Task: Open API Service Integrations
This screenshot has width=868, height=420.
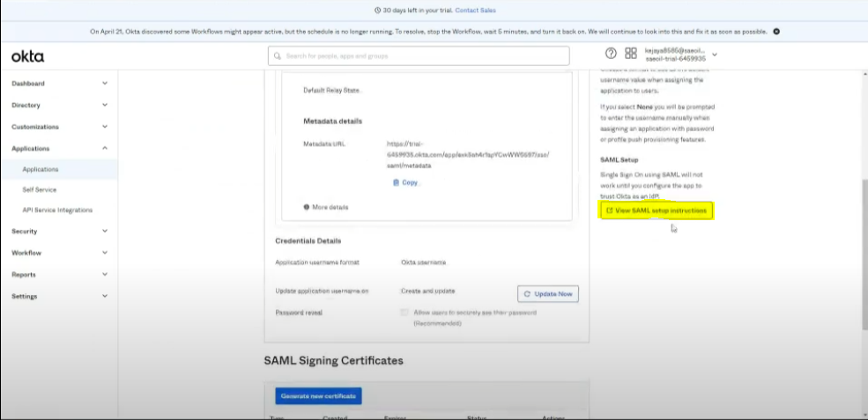Action: (x=59, y=210)
